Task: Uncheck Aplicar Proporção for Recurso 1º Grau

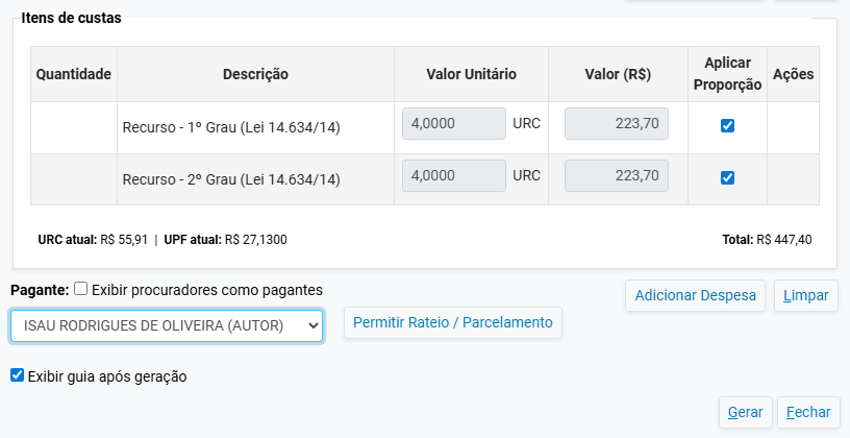Action: 727,126
